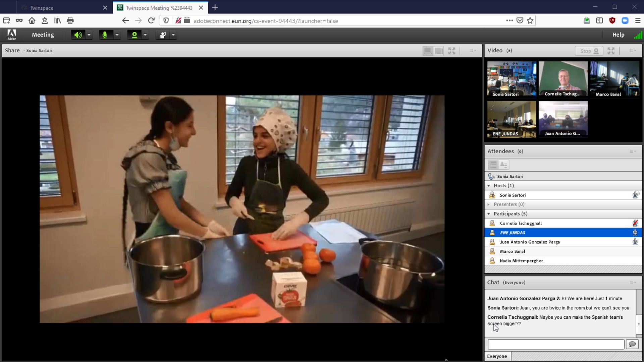Click the raise hand status icon
Viewport: 644px width, 362px height.
[x=163, y=35]
